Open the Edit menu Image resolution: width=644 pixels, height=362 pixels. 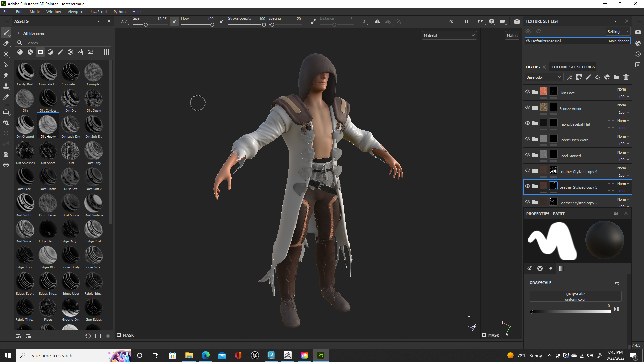pyautogui.click(x=19, y=12)
